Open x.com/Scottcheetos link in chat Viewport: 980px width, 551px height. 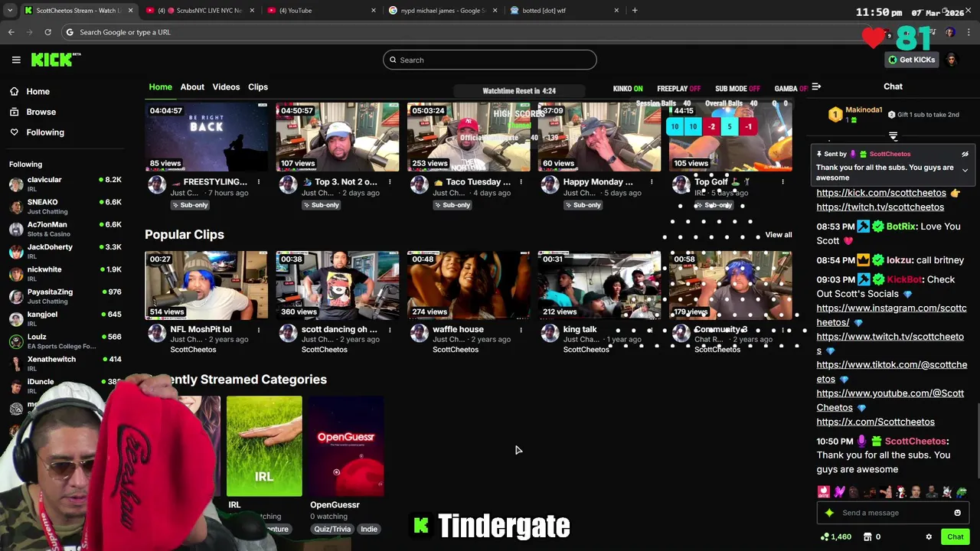pyautogui.click(x=875, y=422)
